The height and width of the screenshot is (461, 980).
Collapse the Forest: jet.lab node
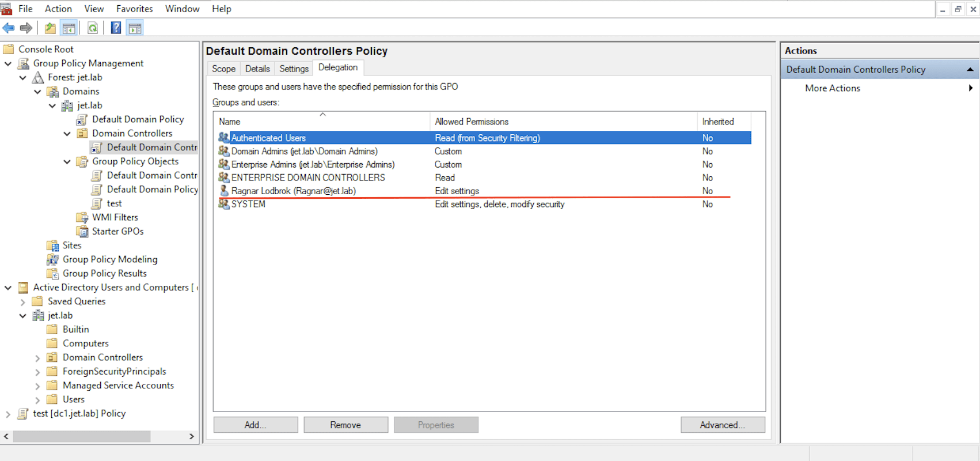point(23,77)
